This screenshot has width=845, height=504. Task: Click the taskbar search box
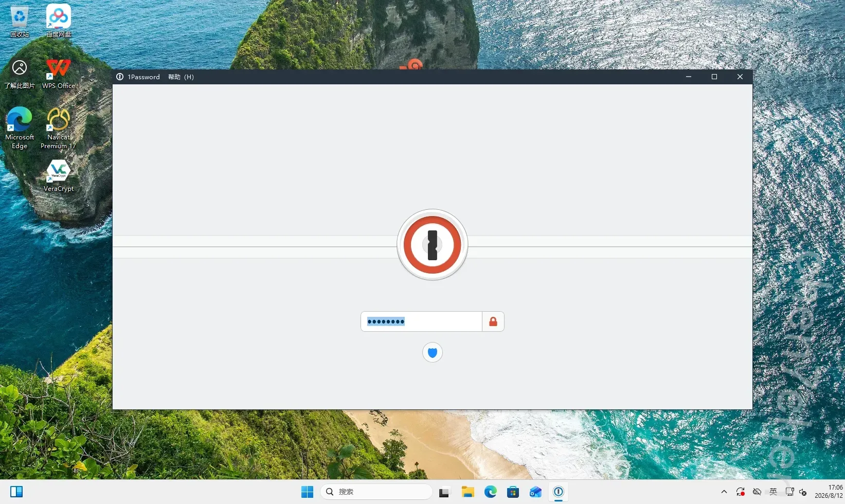(376, 492)
